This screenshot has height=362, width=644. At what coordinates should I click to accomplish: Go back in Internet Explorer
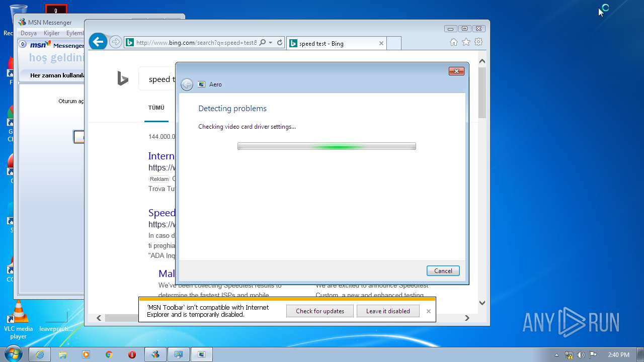(x=98, y=42)
